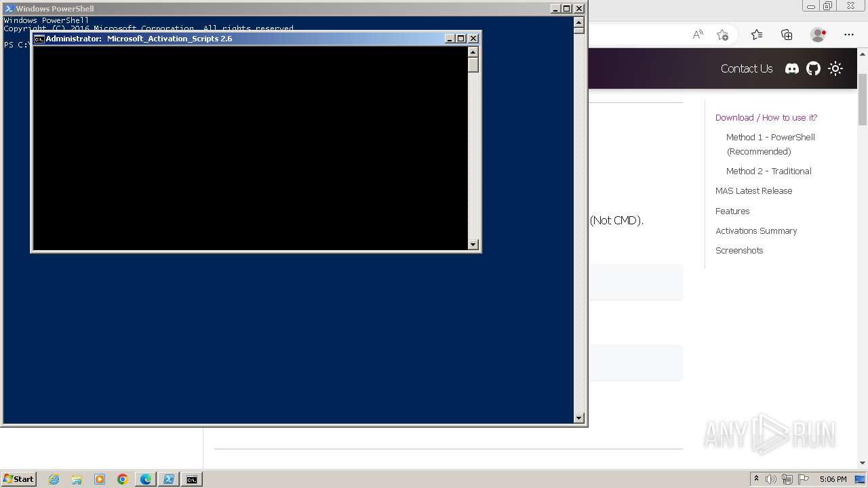
Task: Open the Edge Favorites list icon
Action: click(x=757, y=35)
